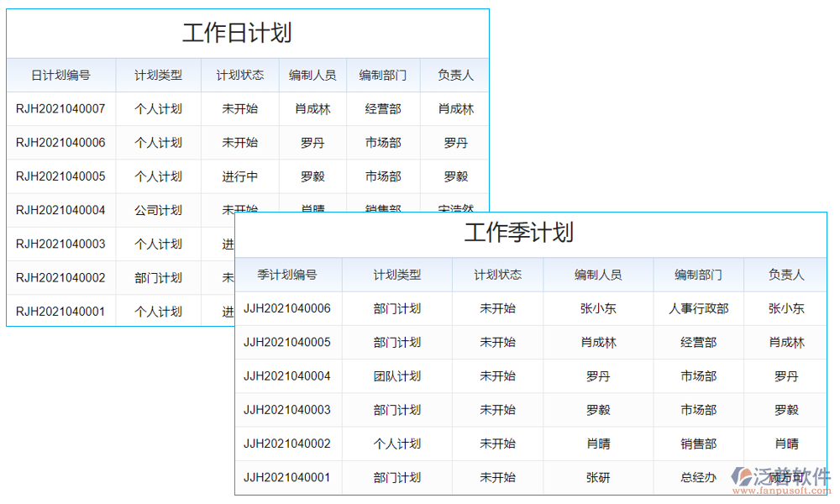Viewport: 840px width, 504px height.
Task: Select the 负责人 header in 工作日计划
Action: point(454,75)
